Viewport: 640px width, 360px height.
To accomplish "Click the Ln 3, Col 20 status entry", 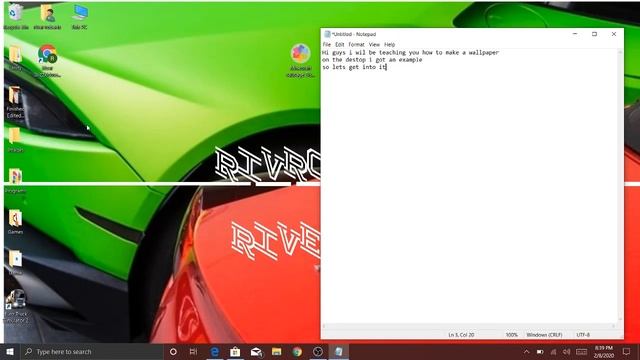I will [x=461, y=335].
